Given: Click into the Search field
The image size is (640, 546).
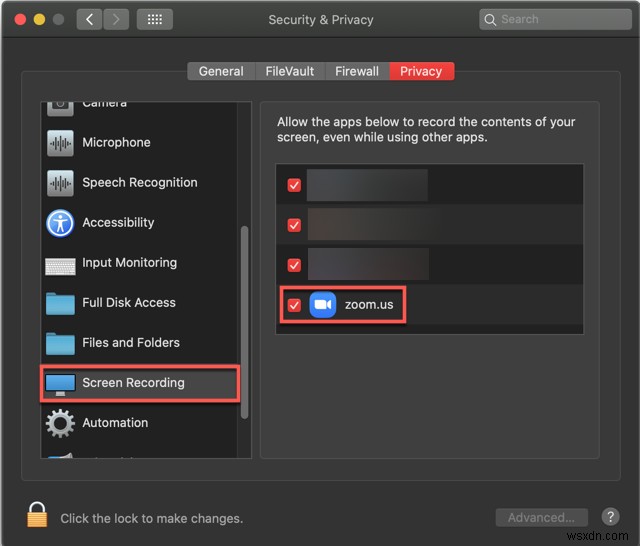Looking at the screenshot, I should tap(555, 19).
